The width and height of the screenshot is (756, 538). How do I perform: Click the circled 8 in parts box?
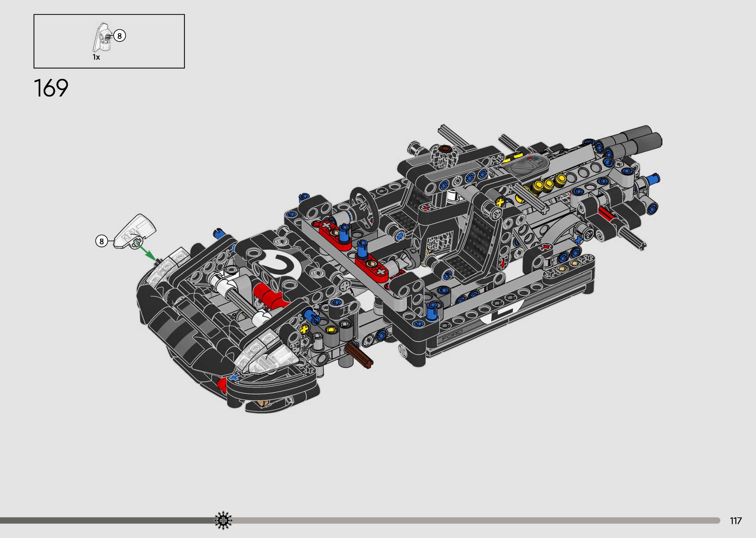coord(119,36)
